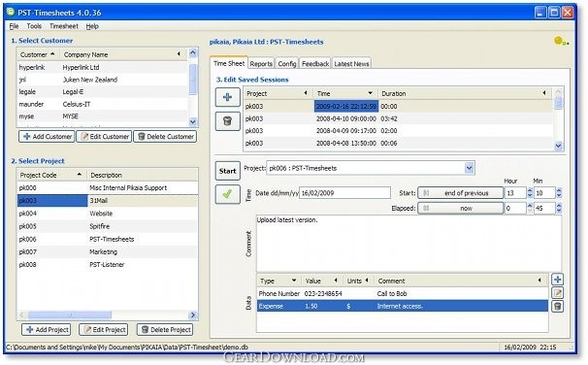Select customer row Legal-E
The height and width of the screenshot is (365, 588).
(x=103, y=92)
